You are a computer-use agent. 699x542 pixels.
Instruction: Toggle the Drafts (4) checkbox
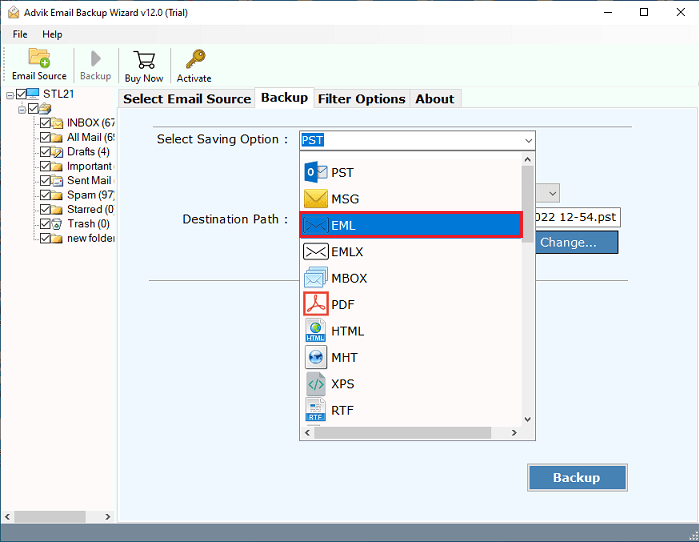45,152
